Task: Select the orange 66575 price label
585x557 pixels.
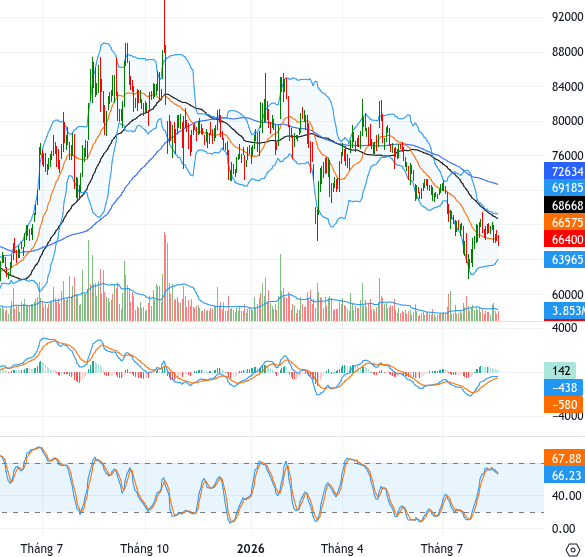Action: (564, 222)
